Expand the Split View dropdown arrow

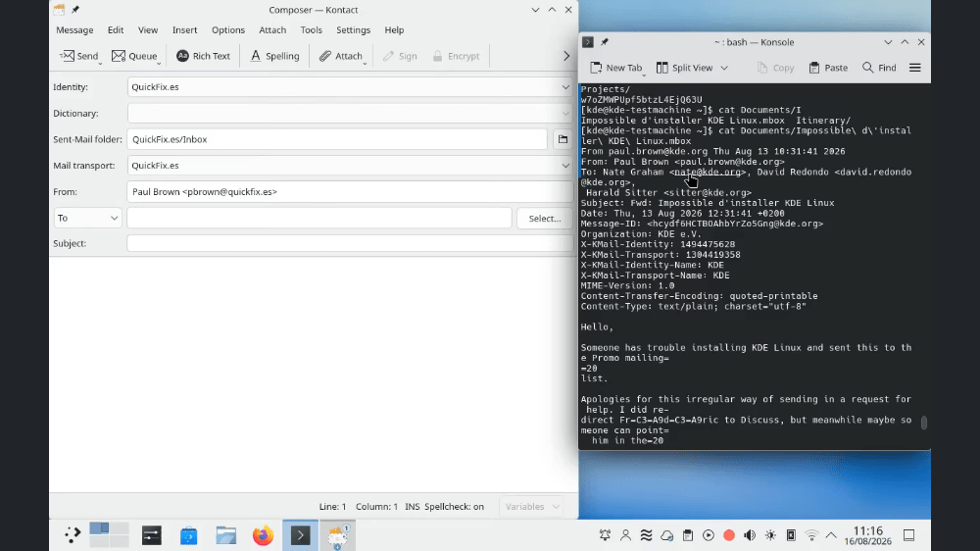coord(724,68)
